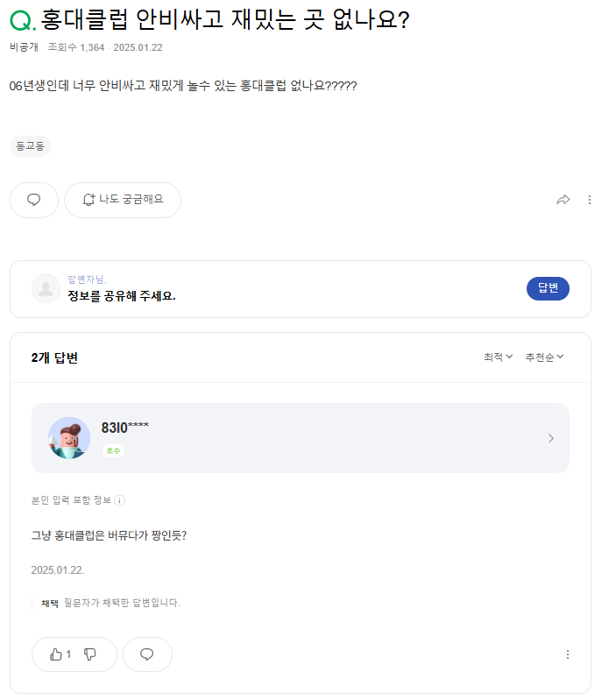602x700 pixels.
Task: Click the share arrow icon
Action: [563, 200]
